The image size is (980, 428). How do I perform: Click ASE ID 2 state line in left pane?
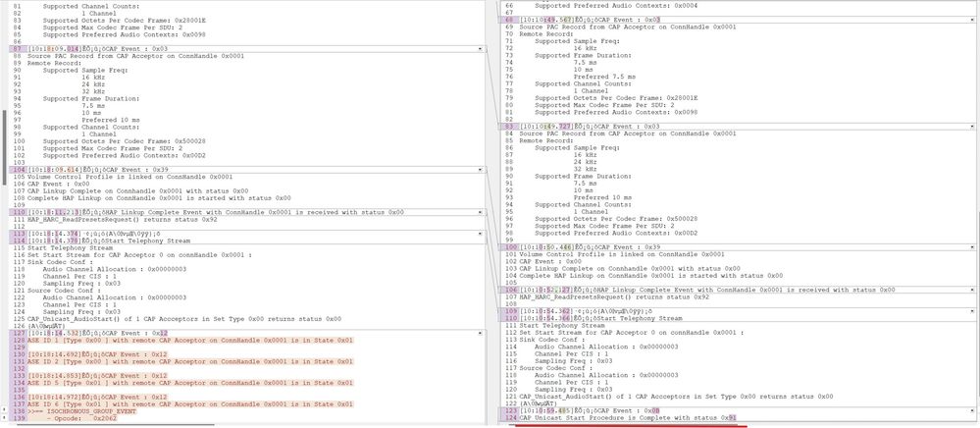point(190,361)
